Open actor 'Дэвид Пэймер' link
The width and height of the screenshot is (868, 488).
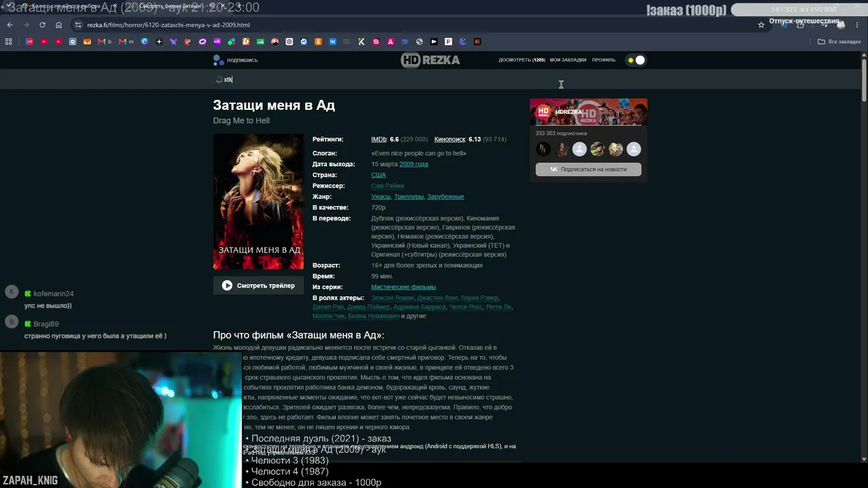click(368, 307)
